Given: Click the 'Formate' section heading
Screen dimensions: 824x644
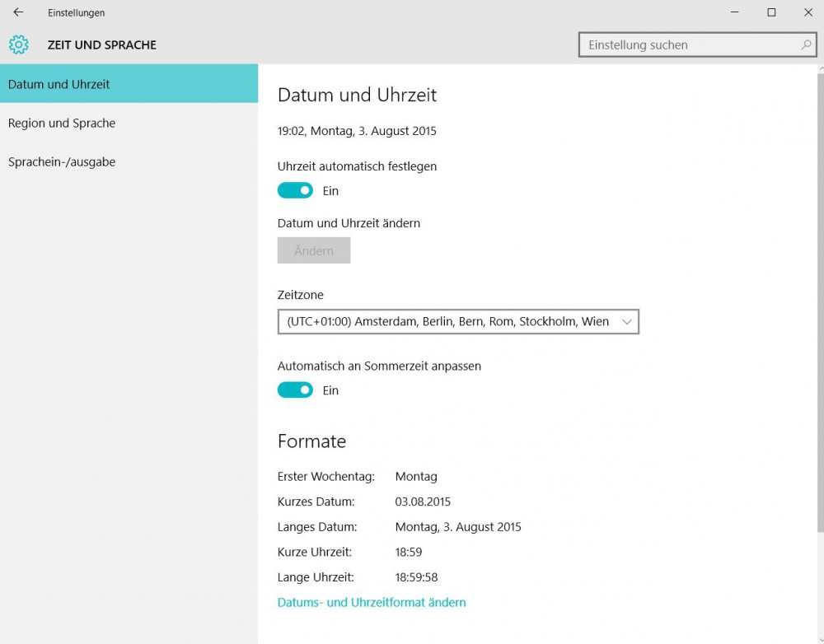Looking at the screenshot, I should point(311,441).
